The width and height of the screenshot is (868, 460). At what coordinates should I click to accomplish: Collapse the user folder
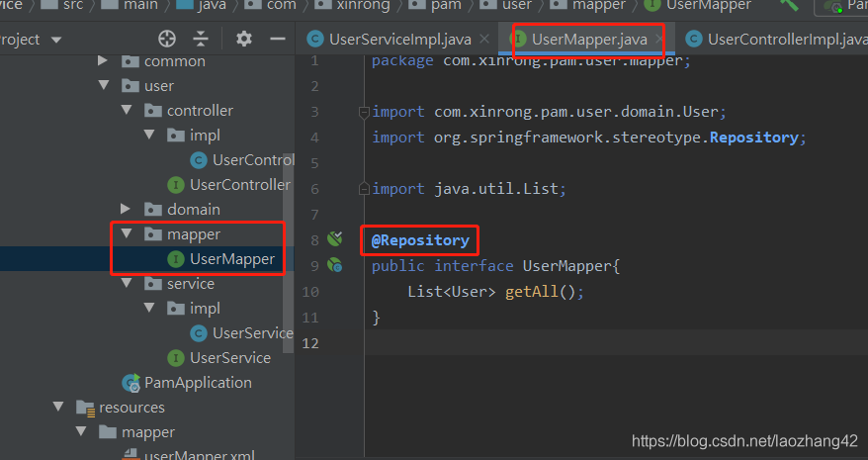[104, 86]
